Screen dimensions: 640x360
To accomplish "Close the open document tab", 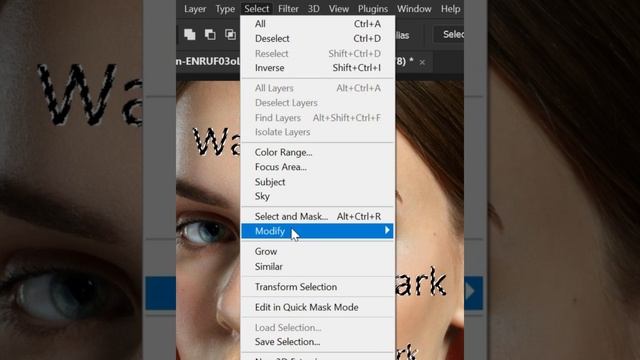I will point(422,62).
